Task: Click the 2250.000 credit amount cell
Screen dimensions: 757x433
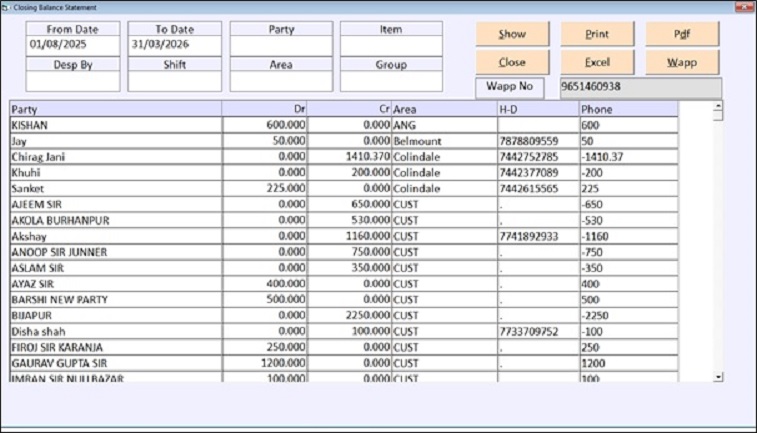Action: [x=349, y=315]
